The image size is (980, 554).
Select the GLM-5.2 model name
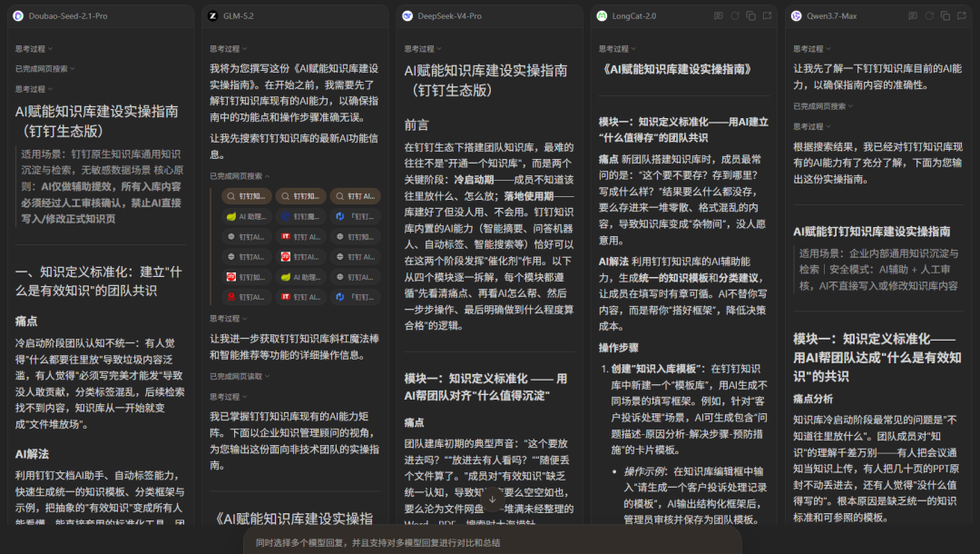[x=239, y=16]
